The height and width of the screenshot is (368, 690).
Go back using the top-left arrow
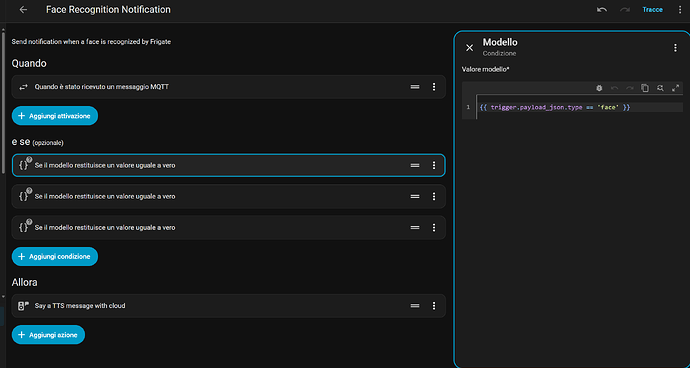(x=23, y=10)
